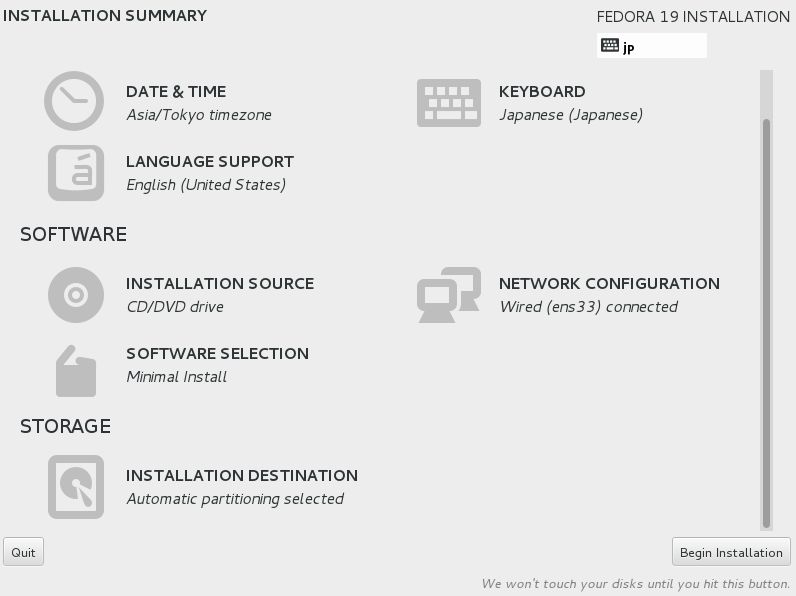
Task: Click the Begin Installation button
Action: pos(731,552)
